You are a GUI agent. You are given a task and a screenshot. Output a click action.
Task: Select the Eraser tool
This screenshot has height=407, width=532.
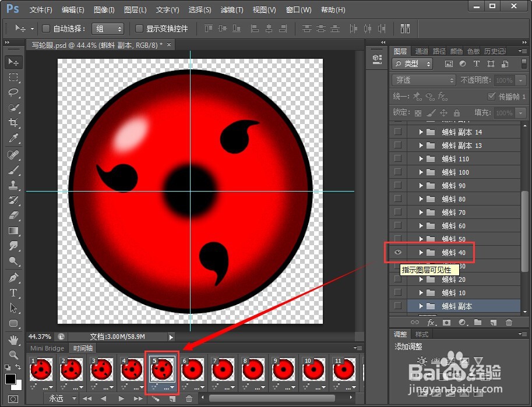13,215
